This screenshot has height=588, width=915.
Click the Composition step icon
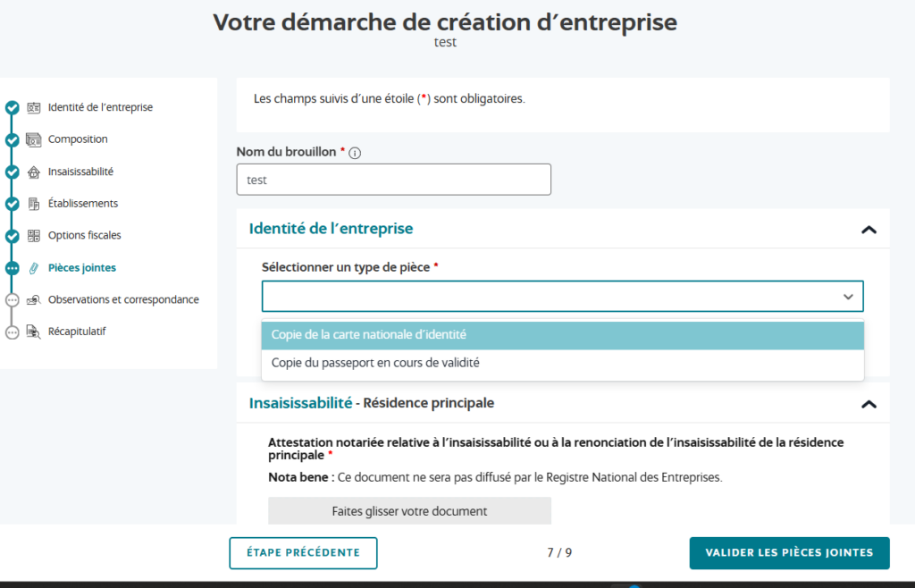(x=34, y=139)
